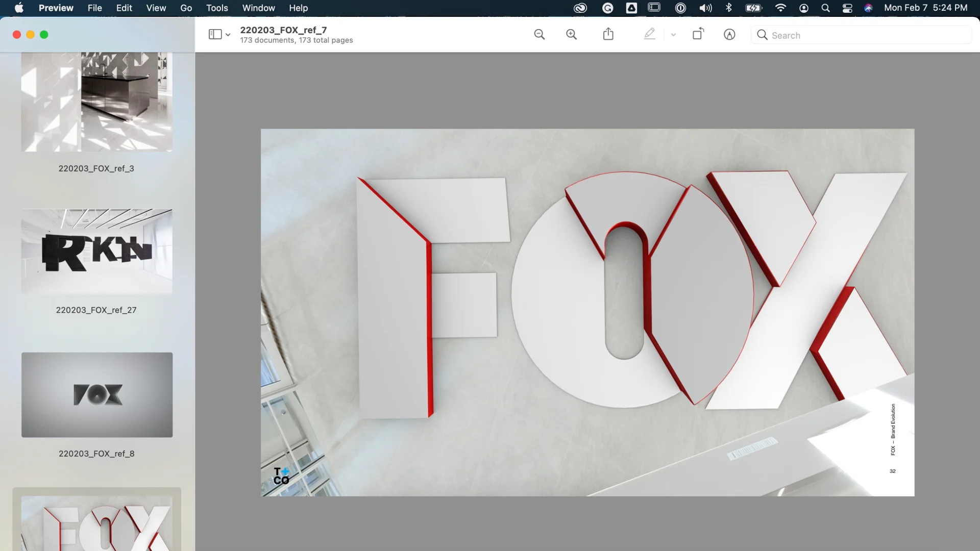The image size is (980, 551).
Task: Open the Go menu
Action: 186,8
